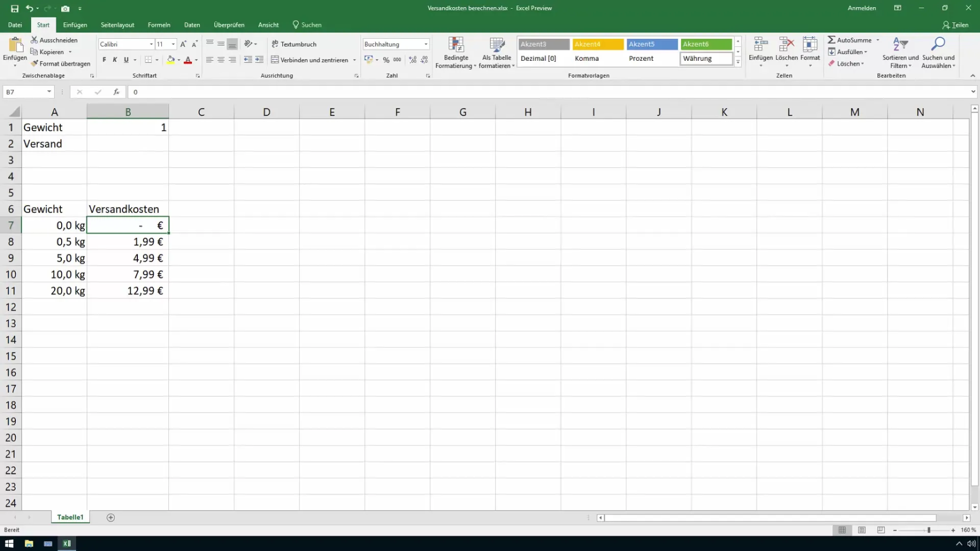
Task: Add a decimal place
Action: 413,60
